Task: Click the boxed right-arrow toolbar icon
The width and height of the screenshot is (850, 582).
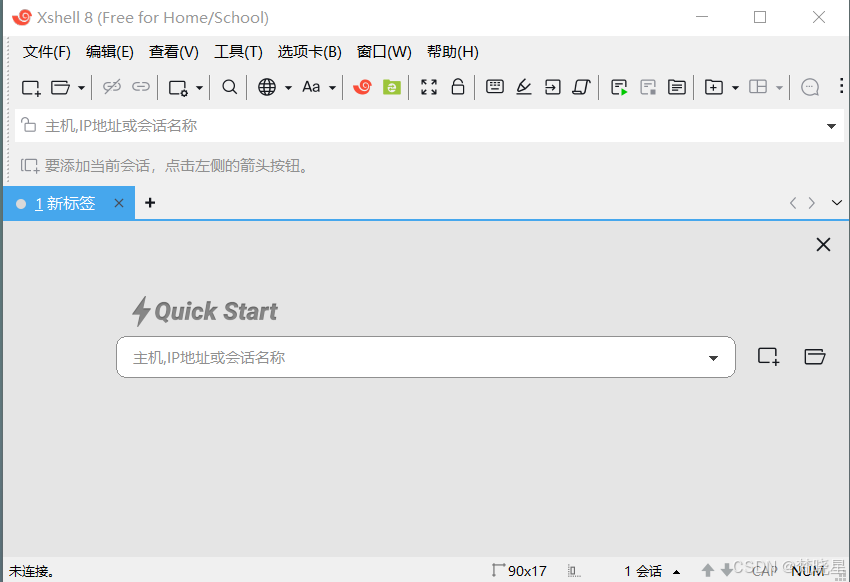Action: (x=552, y=87)
